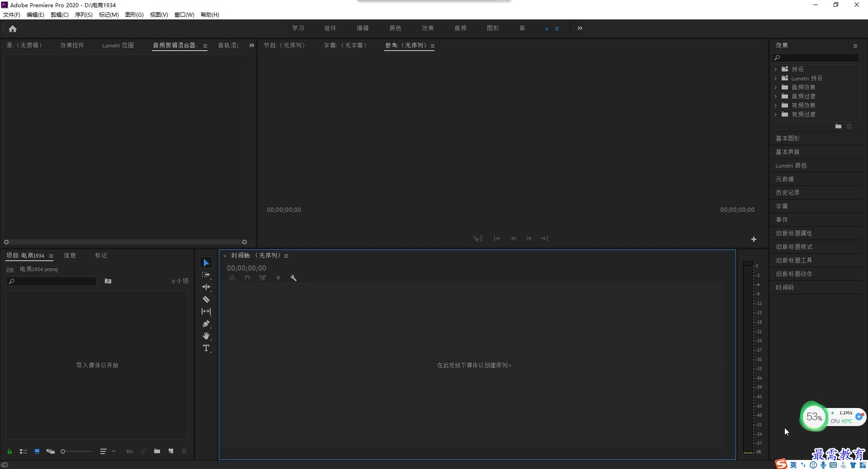
Task: Open the sort icons menu in Project panel
Action: point(108,451)
